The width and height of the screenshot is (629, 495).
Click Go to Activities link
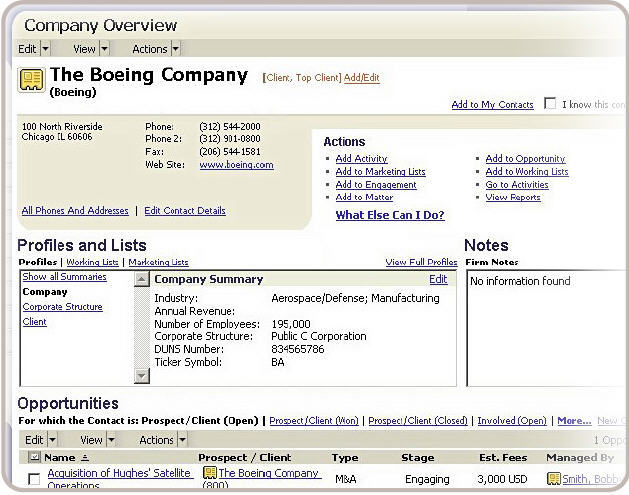517,185
